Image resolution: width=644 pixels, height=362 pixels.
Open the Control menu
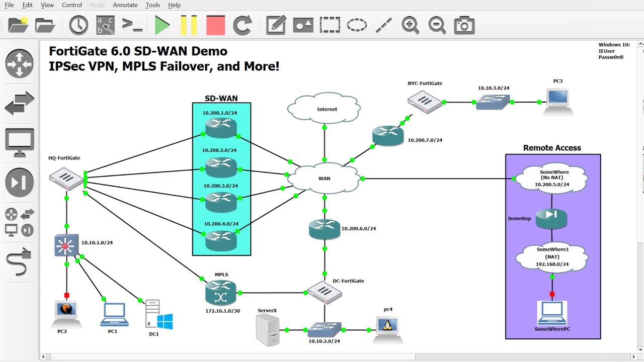(x=71, y=5)
